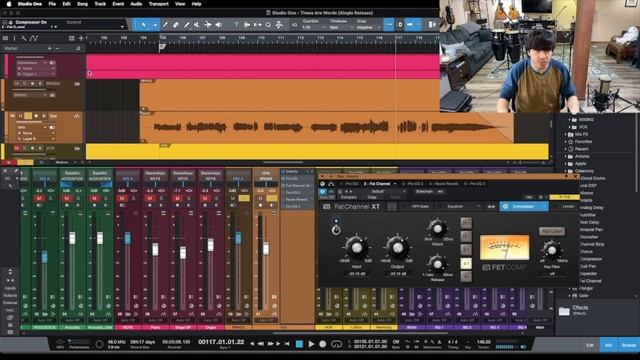The image size is (640, 360).
Task: Open the Edit view button
Action: point(590,345)
